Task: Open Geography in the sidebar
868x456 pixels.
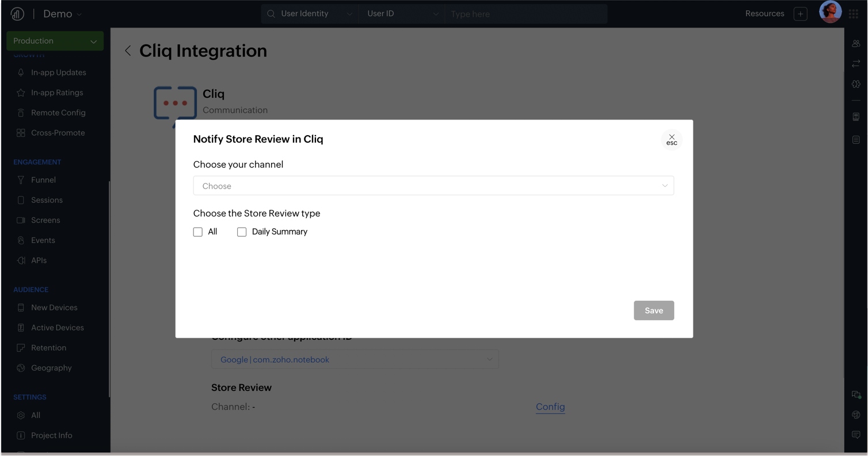Action: pyautogui.click(x=52, y=368)
